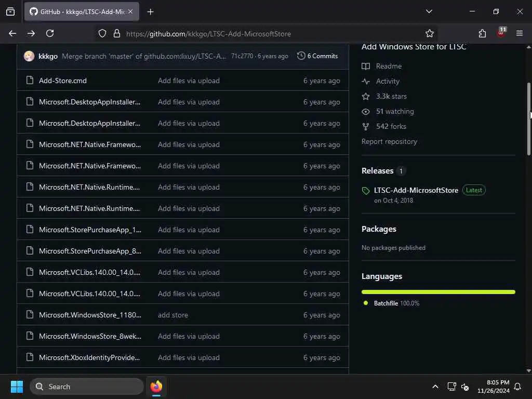Click the Firefox back arrow
532x399 pixels.
[12, 33]
